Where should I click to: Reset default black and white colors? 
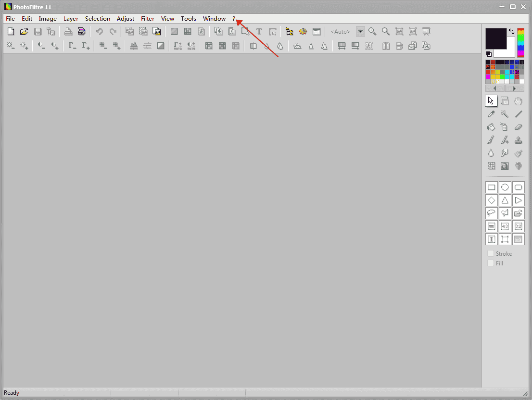tap(489, 54)
